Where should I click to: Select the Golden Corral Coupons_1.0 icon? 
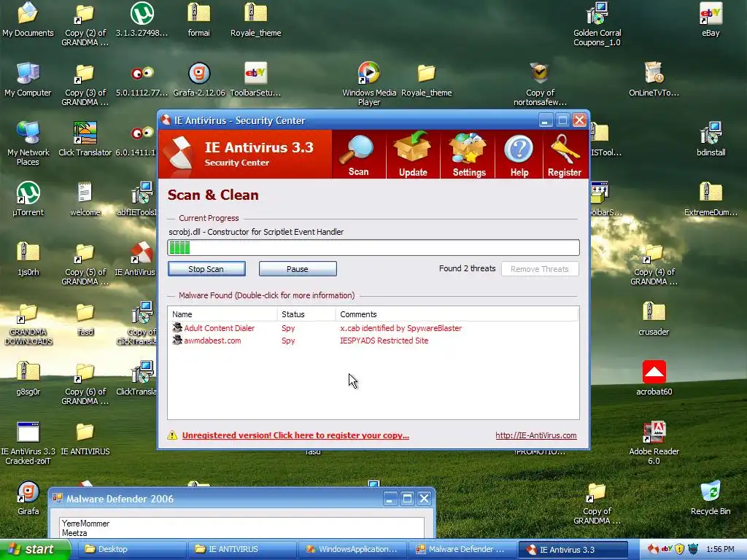[597, 24]
